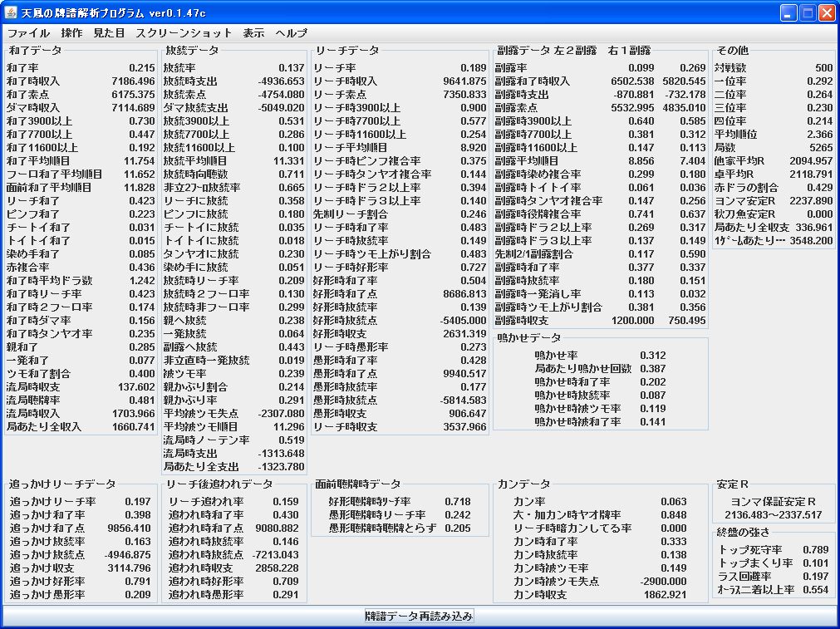Select the ツモ和了割合 label
Screen dimensions: 840x629
38,373
